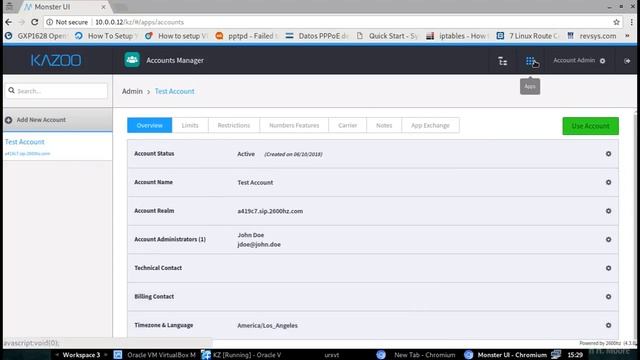Switch to New Tab - Chromium taskbar item
The height and width of the screenshot is (360, 640).
tap(416, 355)
